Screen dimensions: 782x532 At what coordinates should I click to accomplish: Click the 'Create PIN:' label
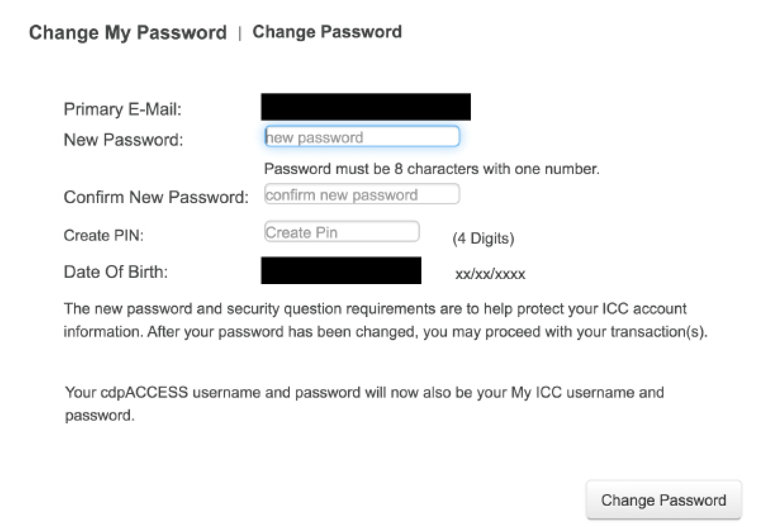click(x=104, y=235)
